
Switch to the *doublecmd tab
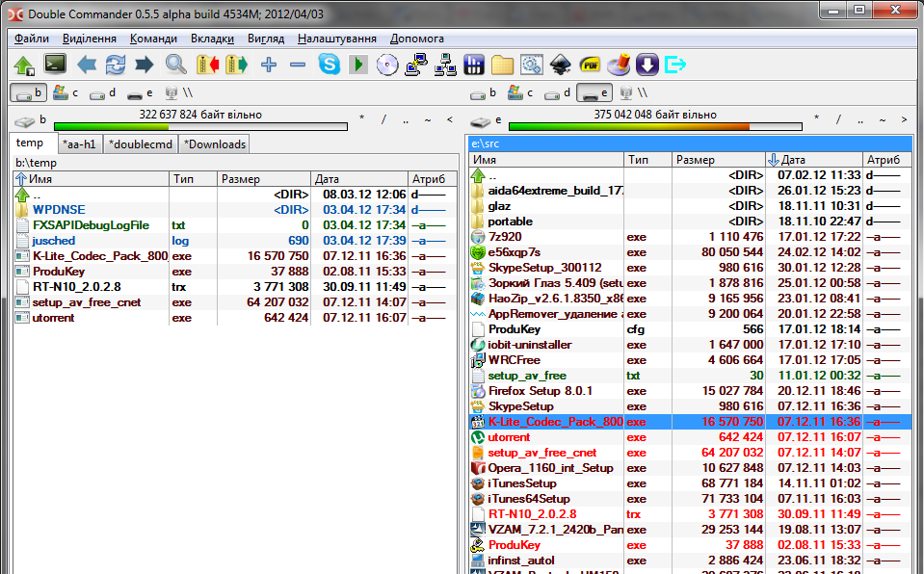(x=141, y=144)
